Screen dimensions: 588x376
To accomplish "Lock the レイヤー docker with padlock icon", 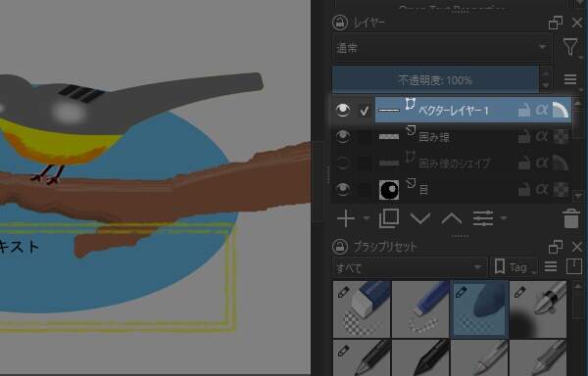I will coord(340,23).
